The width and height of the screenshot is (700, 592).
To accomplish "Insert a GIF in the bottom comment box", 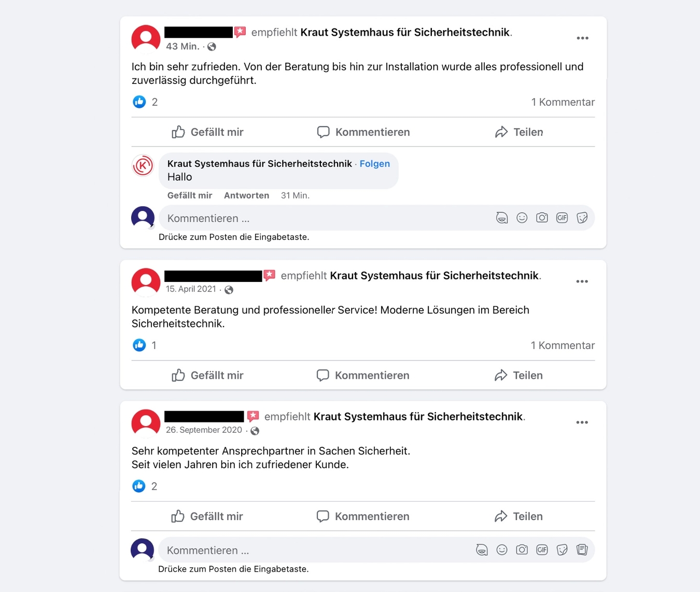I will [542, 549].
